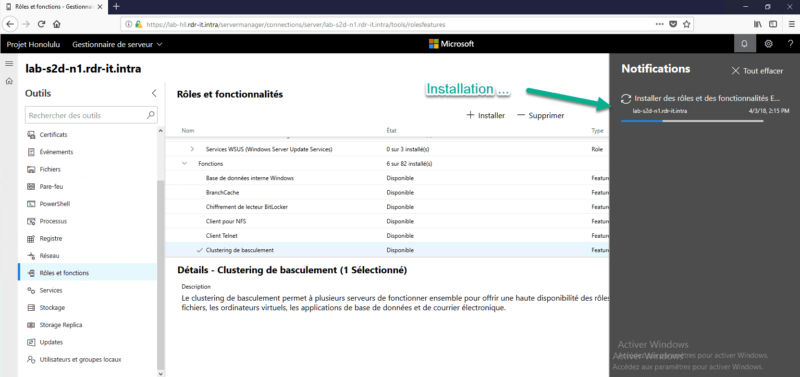The image size is (800, 377).
Task: Open the settings gear icon
Action: tap(768, 44)
